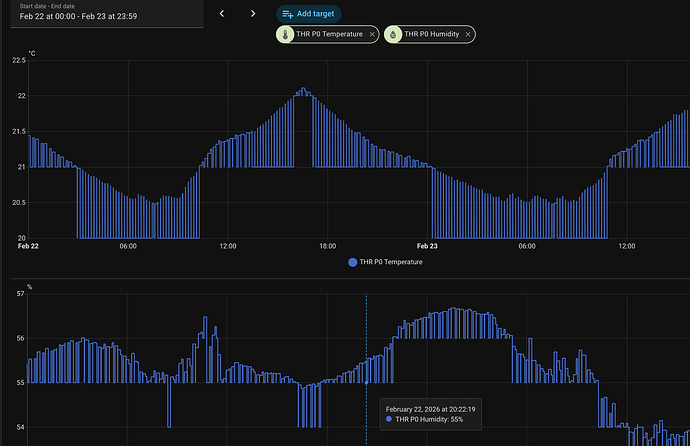Go to the next date range

253,14
